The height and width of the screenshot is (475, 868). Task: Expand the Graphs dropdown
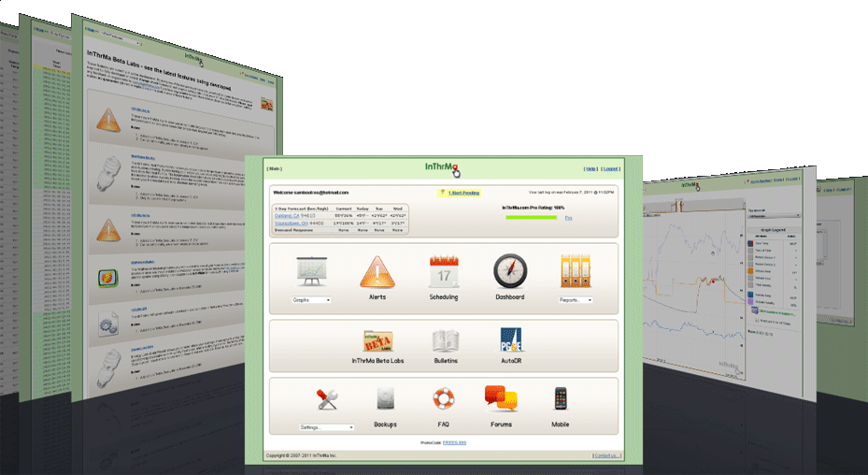click(x=312, y=300)
